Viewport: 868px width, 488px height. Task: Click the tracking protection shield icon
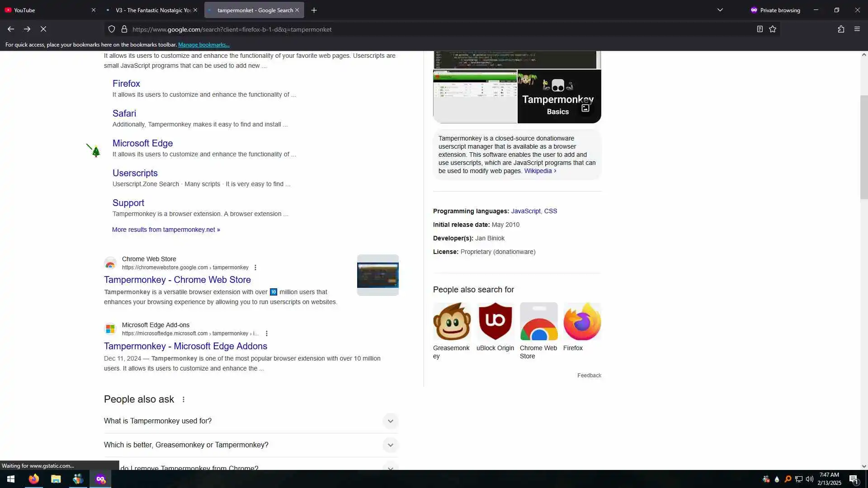click(112, 29)
